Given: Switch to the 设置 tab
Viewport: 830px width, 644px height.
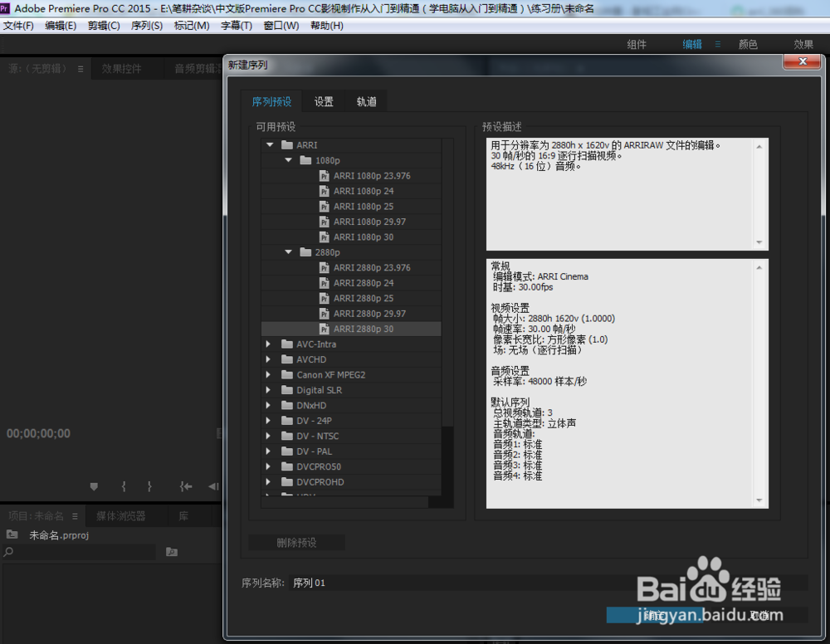Looking at the screenshot, I should click(x=324, y=101).
